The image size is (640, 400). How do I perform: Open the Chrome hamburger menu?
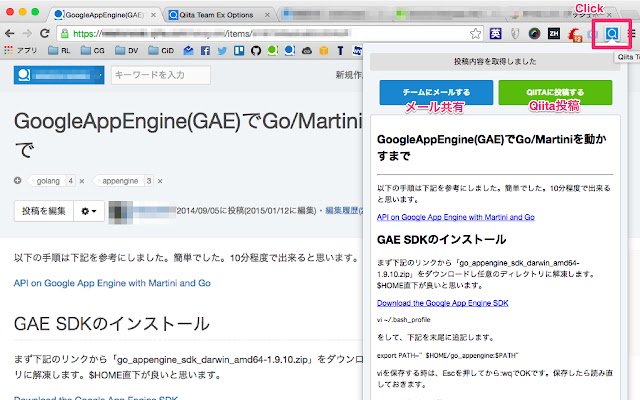631,33
